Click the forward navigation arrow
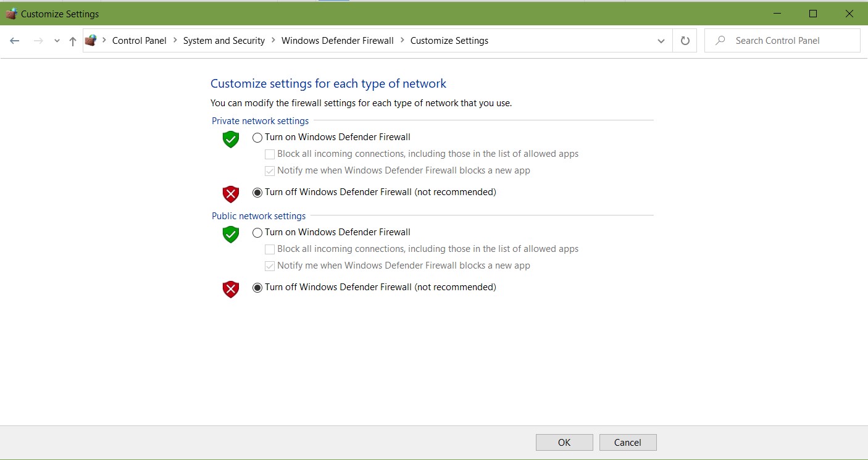 pos(38,41)
